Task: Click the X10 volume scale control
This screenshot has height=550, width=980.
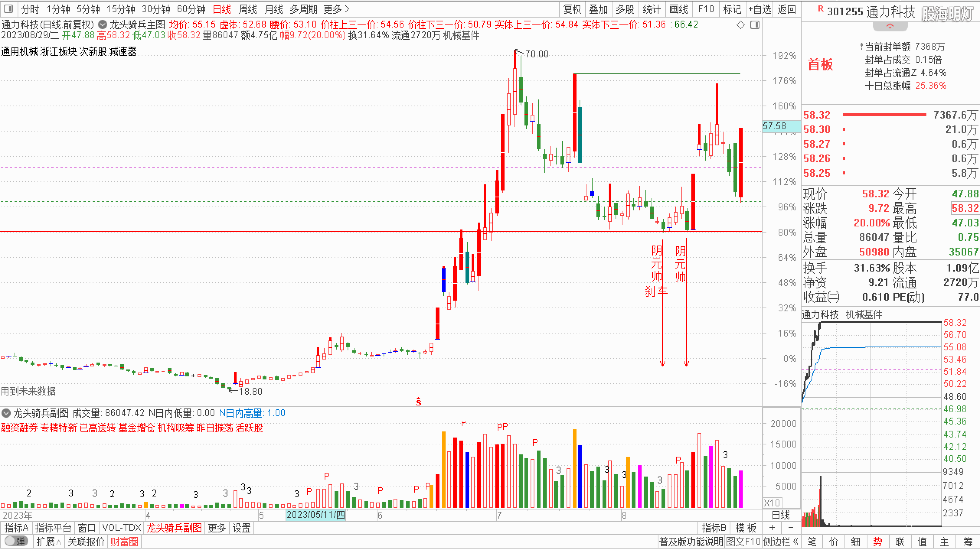Action: (772, 503)
